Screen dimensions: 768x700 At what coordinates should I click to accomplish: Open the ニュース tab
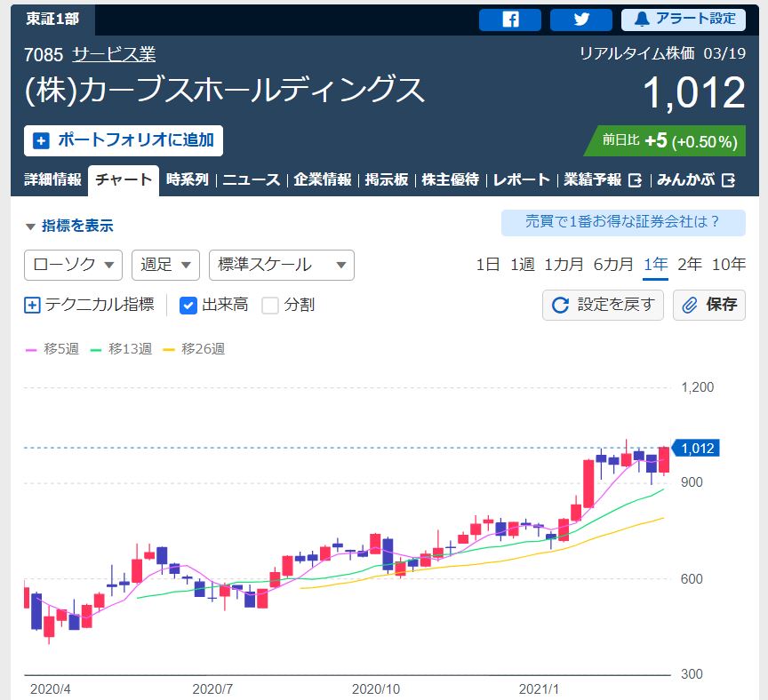(x=252, y=179)
